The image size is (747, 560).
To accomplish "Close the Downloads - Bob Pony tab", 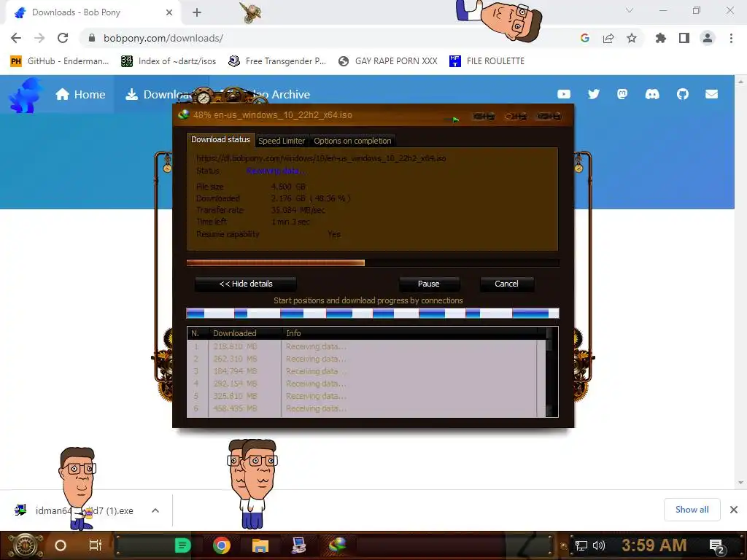I will (x=169, y=12).
